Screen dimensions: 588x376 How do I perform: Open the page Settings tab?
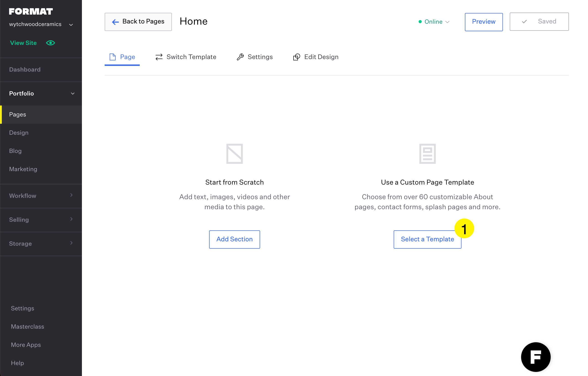(255, 57)
